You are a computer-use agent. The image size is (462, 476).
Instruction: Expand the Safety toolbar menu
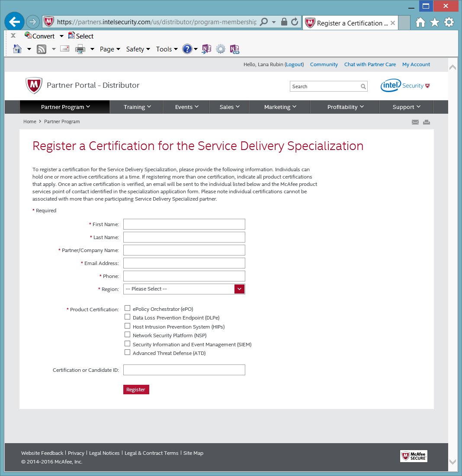pyautogui.click(x=138, y=49)
